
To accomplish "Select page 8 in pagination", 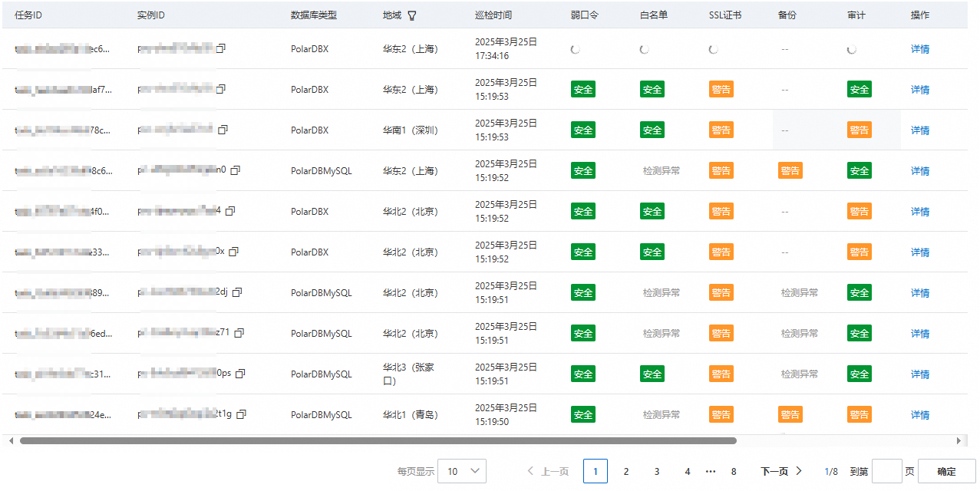I will click(x=734, y=471).
